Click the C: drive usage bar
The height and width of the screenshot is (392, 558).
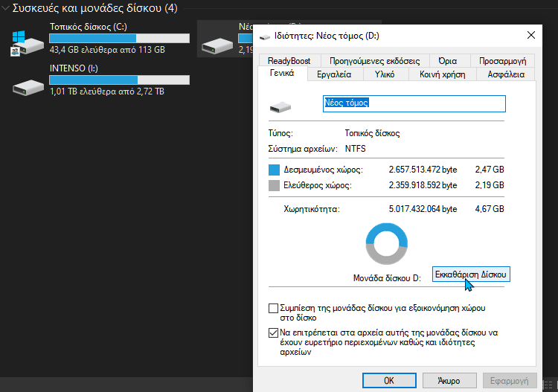[x=119, y=38]
